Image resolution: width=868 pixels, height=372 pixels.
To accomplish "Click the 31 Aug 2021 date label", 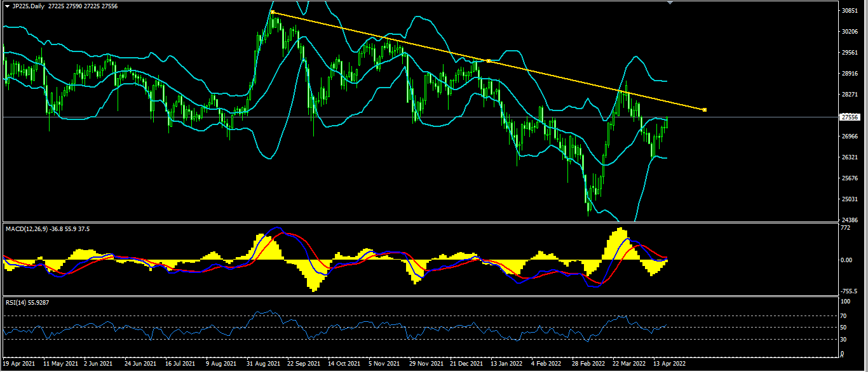I will click(264, 364).
